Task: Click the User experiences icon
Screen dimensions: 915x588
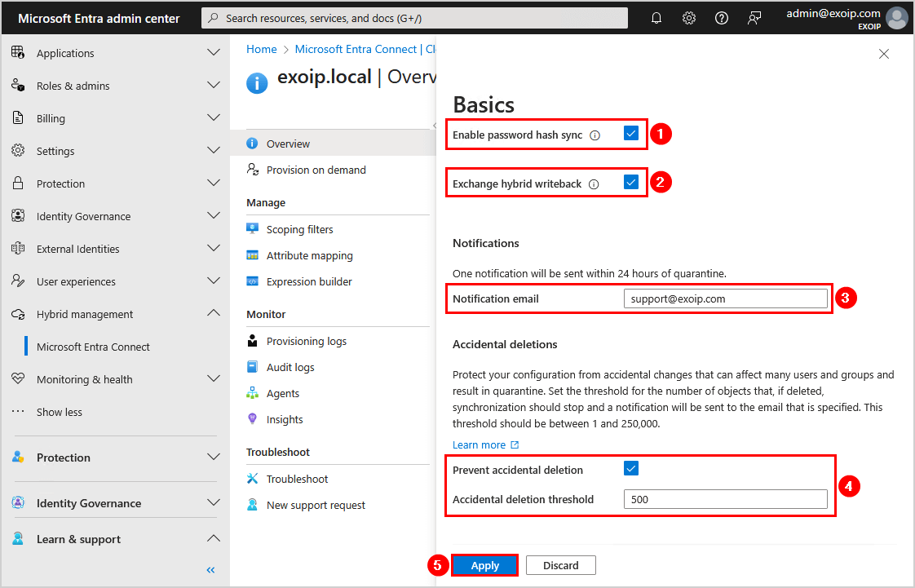Action: click(18, 281)
